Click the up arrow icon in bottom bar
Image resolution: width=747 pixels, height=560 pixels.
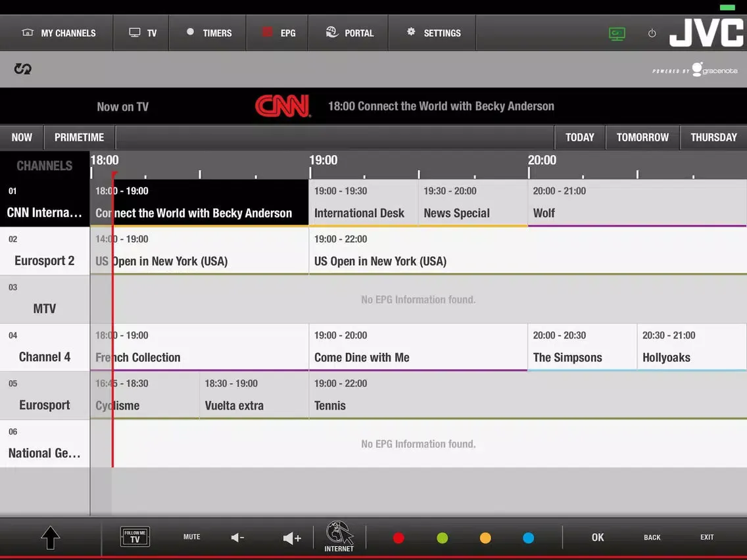click(x=50, y=538)
